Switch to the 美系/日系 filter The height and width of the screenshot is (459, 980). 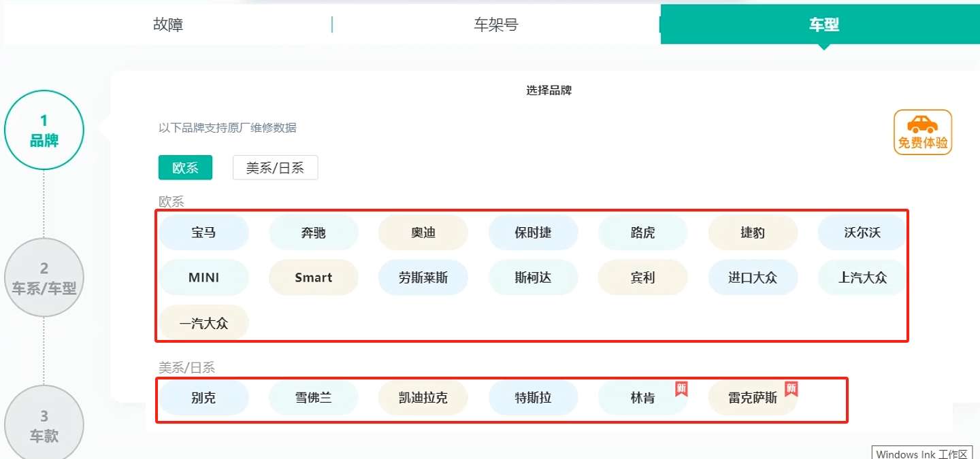(x=275, y=167)
